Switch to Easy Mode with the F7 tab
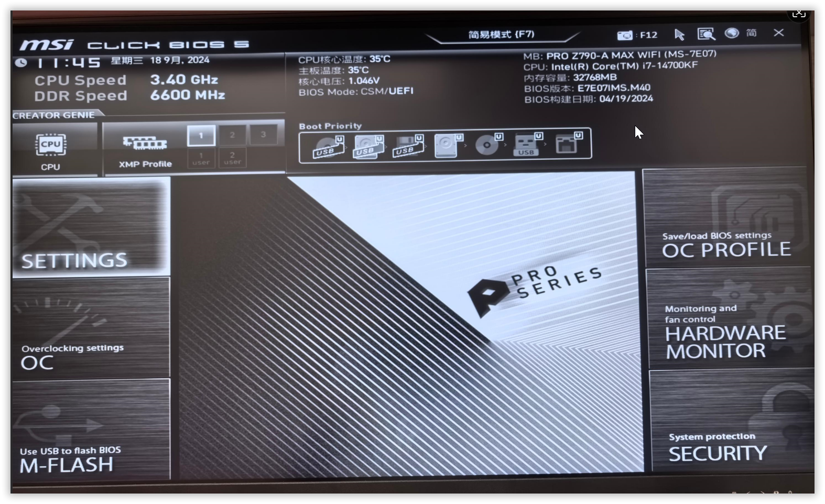825x504 pixels. pyautogui.click(x=502, y=35)
